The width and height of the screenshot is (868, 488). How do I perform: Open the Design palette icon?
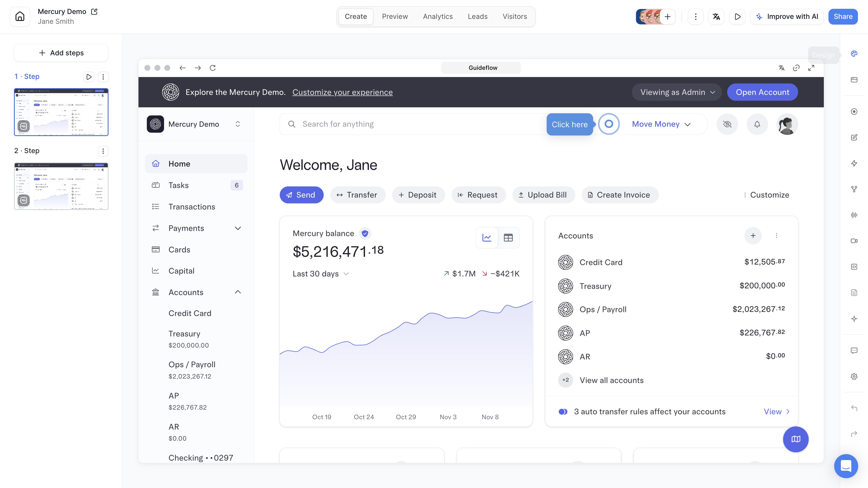tap(854, 54)
